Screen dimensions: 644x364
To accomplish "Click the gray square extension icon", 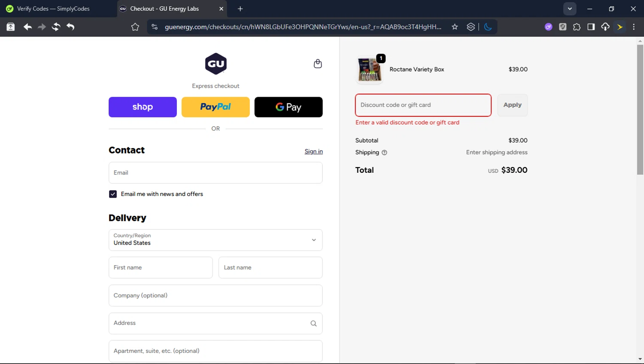I will pos(562,27).
